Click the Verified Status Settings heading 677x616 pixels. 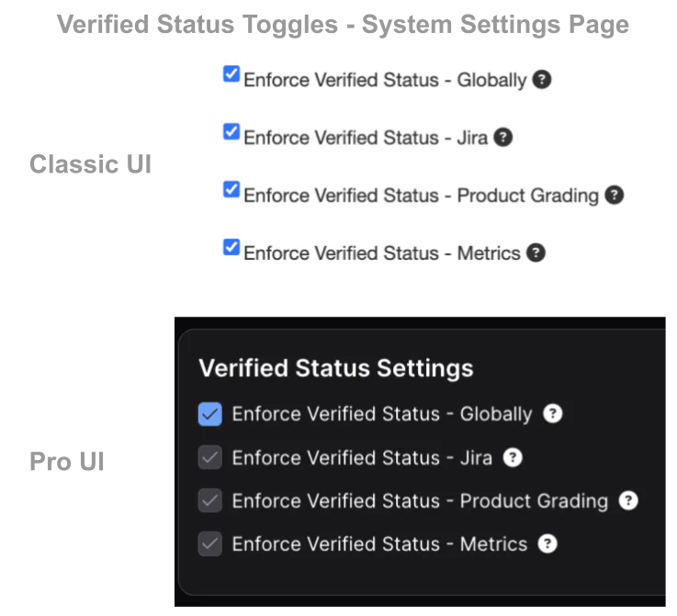point(336,368)
